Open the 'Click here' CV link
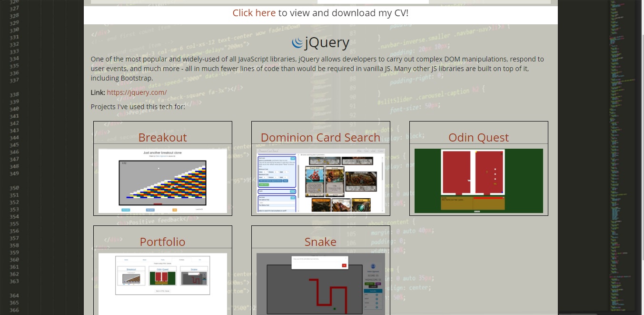Image resolution: width=644 pixels, height=315 pixels. [254, 13]
